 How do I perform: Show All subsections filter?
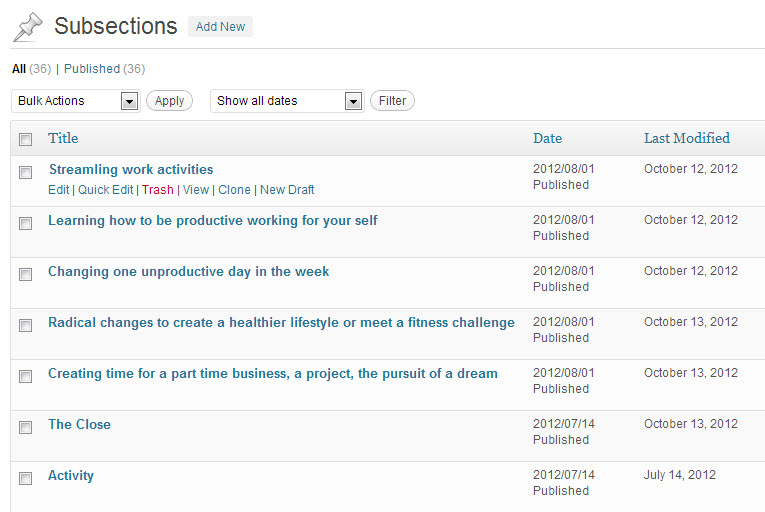tap(19, 69)
